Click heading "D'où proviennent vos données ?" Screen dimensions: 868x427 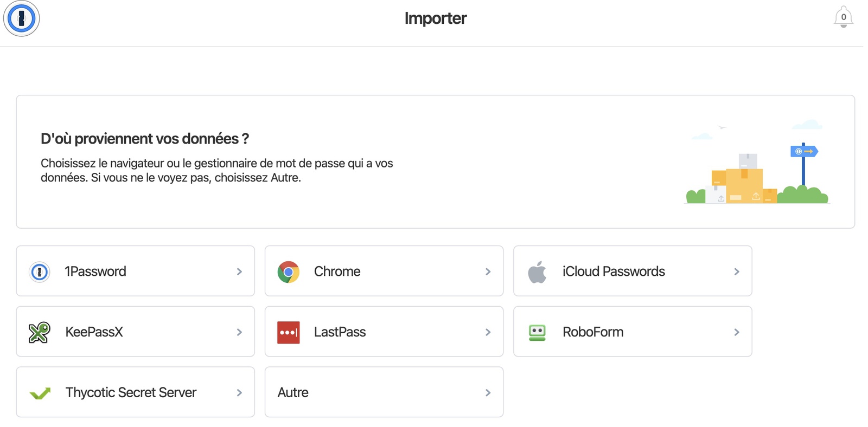pos(145,139)
